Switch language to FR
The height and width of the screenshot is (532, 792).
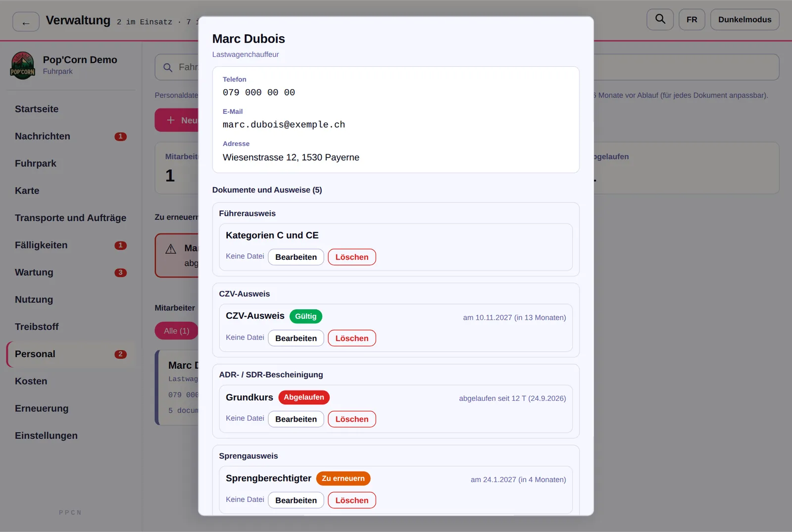coord(692,19)
